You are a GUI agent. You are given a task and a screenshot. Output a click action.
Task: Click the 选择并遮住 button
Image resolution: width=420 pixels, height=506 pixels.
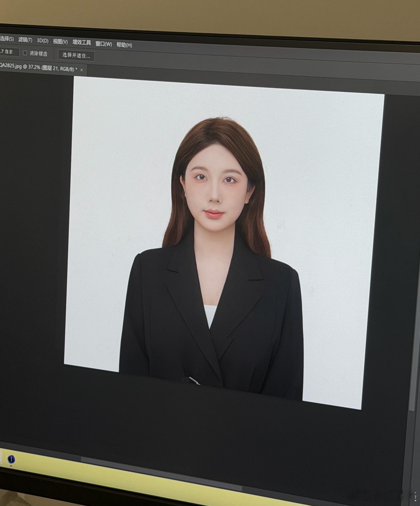click(76, 56)
